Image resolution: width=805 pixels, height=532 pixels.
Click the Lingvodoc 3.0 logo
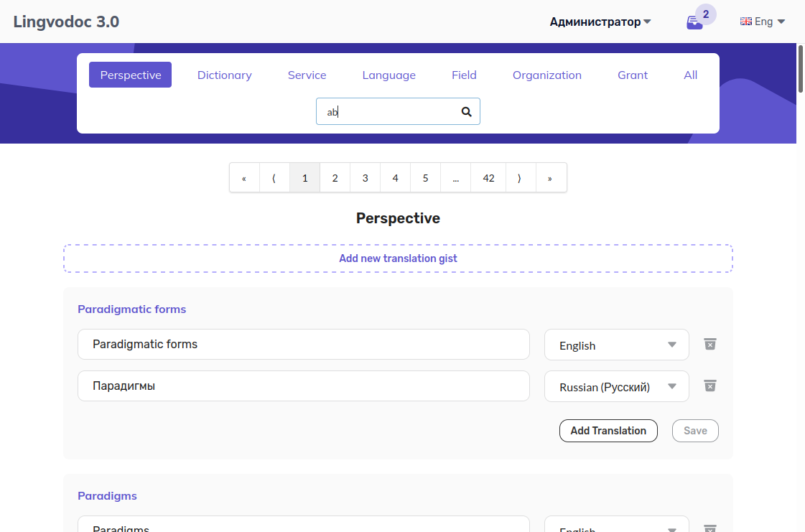click(66, 21)
